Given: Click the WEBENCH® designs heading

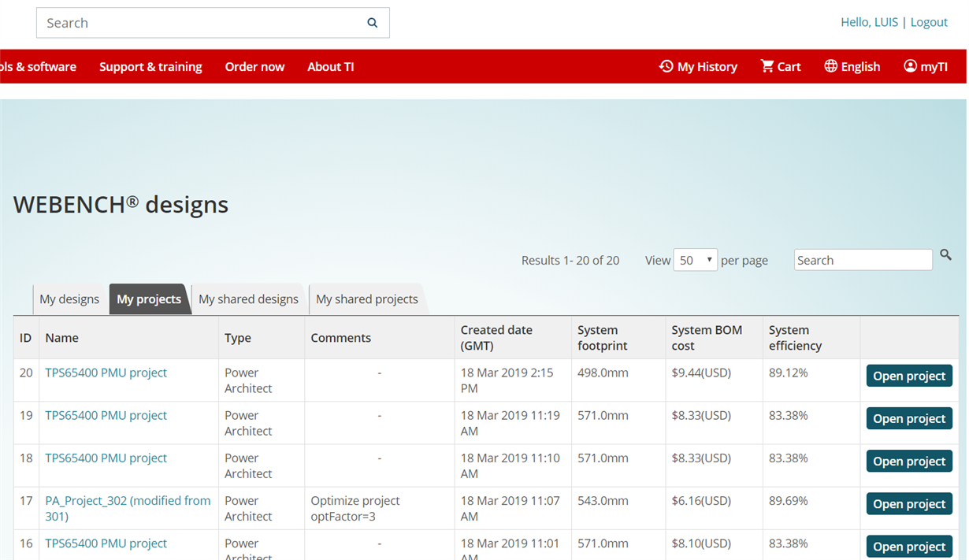Looking at the screenshot, I should 121,205.
